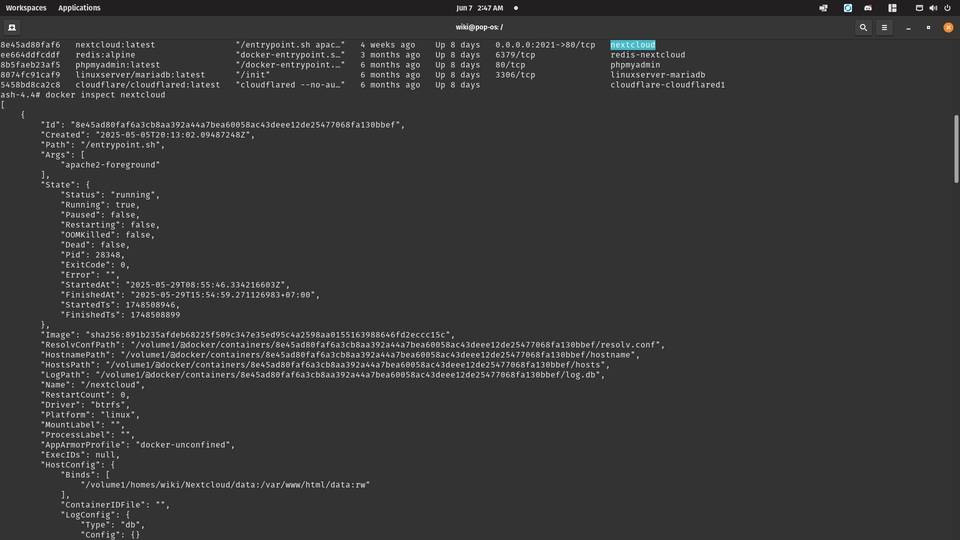Open the clock showing Jun 7 2:47 AM
960x540 pixels.
click(479, 8)
